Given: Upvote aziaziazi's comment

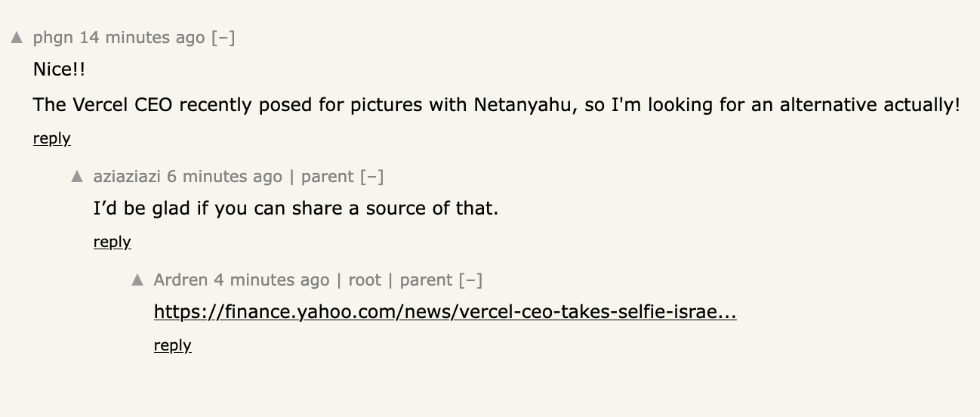Looking at the screenshot, I should pos(77,177).
